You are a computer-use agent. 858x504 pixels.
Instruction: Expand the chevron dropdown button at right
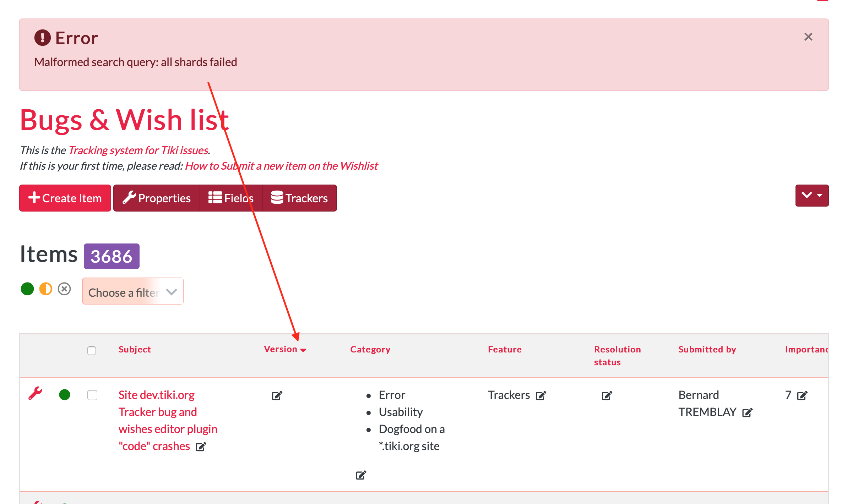tap(812, 196)
